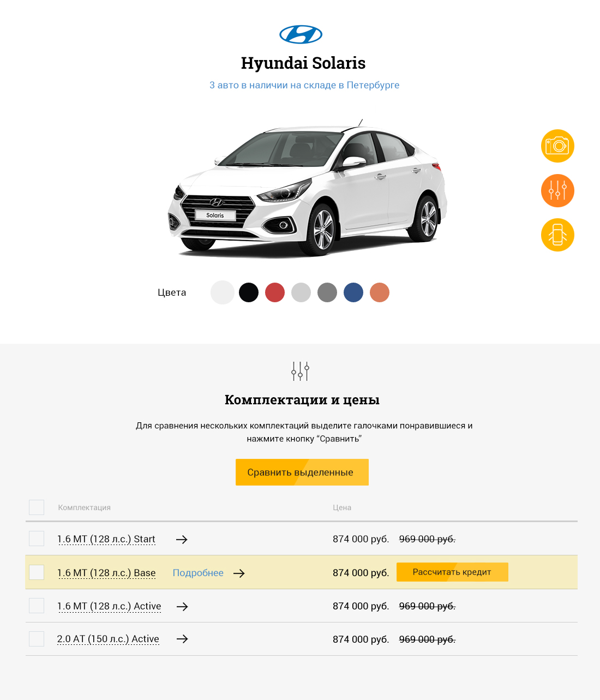Click the Комплектация column header
Viewport: 600px width, 700px height.
[85, 507]
